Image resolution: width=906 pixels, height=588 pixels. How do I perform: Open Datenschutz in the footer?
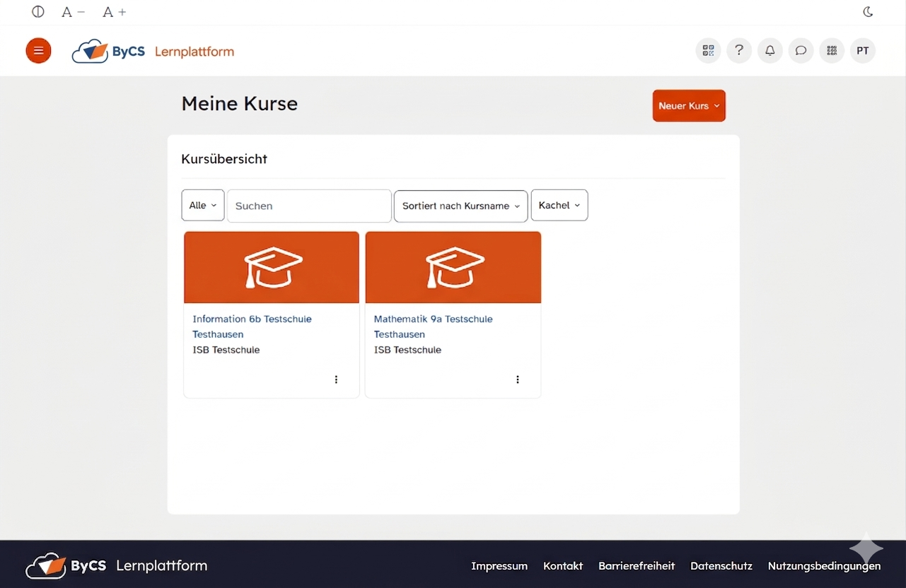point(721,566)
